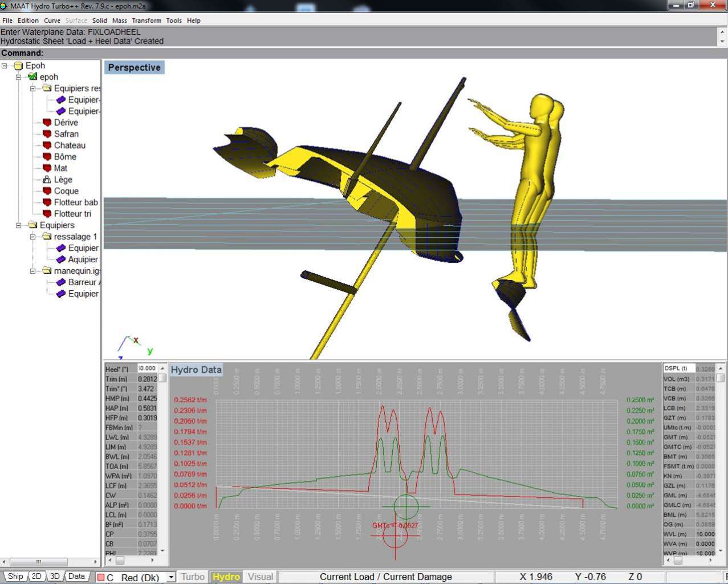This screenshot has width=728, height=584.
Task: Click the Hydro Data panel label
Action: 196,370
